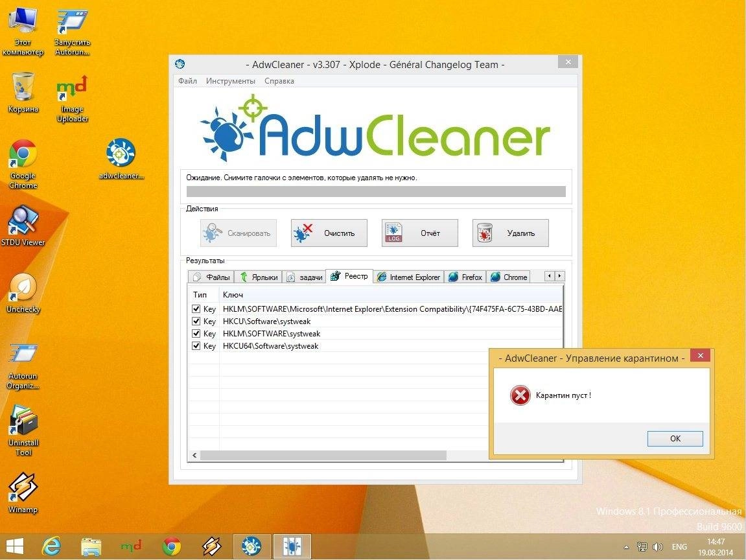
Task: Switch to the задачи tab
Action: pyautogui.click(x=305, y=277)
